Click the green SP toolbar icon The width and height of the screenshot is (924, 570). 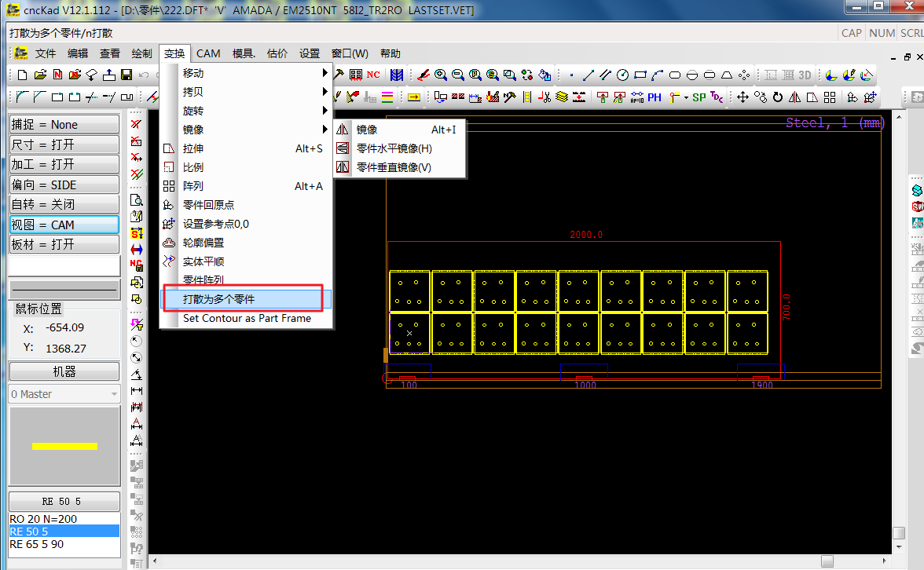[x=698, y=97]
